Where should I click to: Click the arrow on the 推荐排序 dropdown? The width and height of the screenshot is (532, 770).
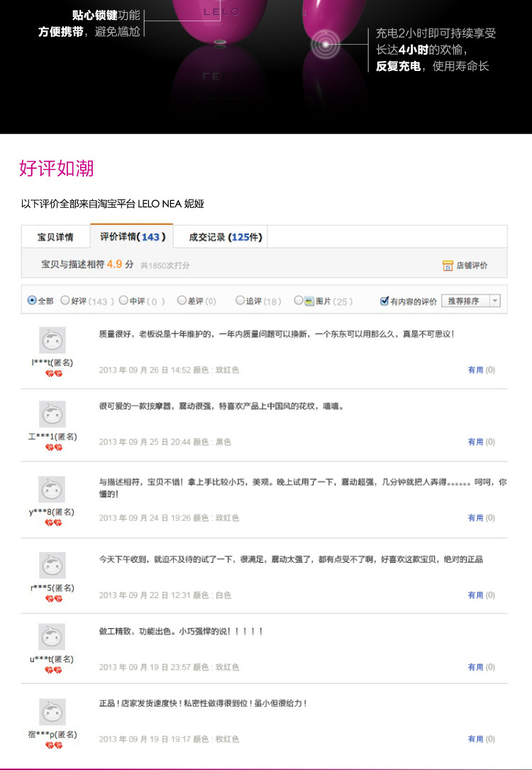point(495,300)
